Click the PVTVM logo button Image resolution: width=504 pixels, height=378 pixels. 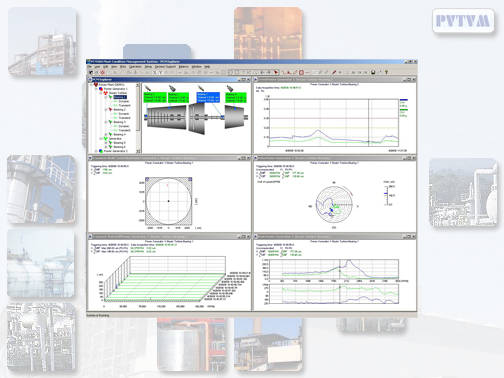pyautogui.click(x=463, y=21)
